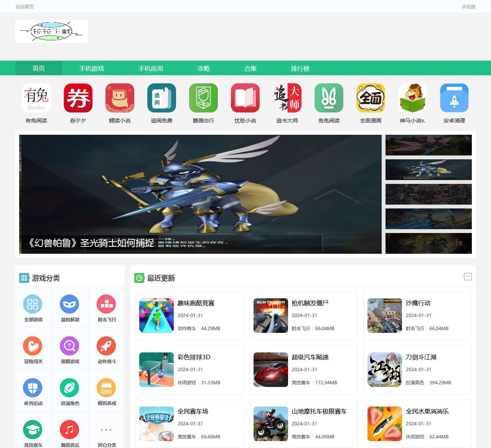
Task: Click the more icon beside 最近更新
Action: coord(468,276)
